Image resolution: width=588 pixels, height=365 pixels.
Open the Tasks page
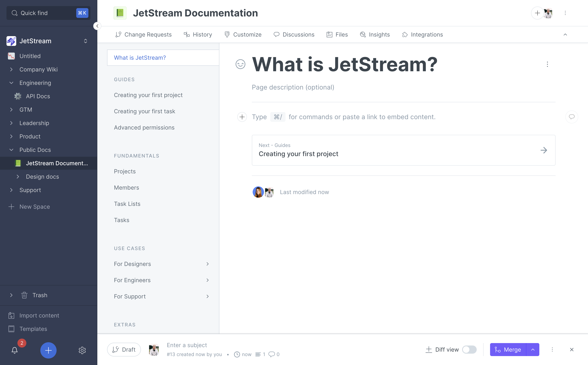tap(121, 220)
